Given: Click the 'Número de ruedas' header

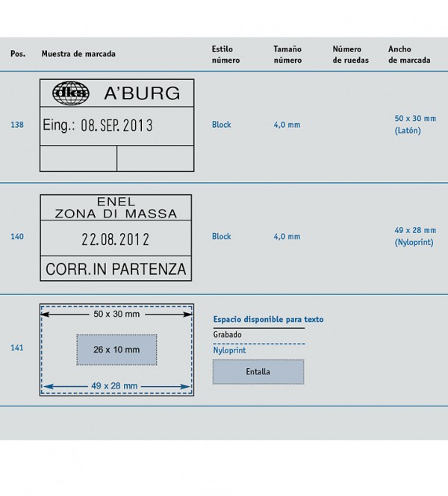Looking at the screenshot, I should (x=350, y=55).
